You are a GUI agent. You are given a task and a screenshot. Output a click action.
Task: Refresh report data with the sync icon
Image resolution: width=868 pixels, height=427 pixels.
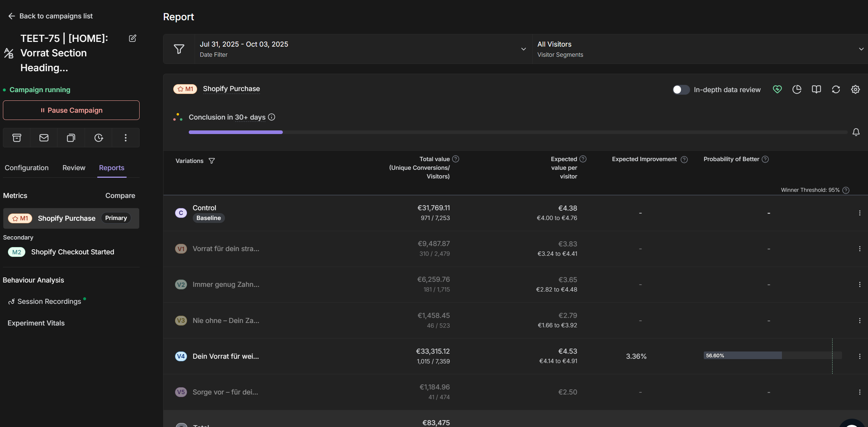coord(835,89)
